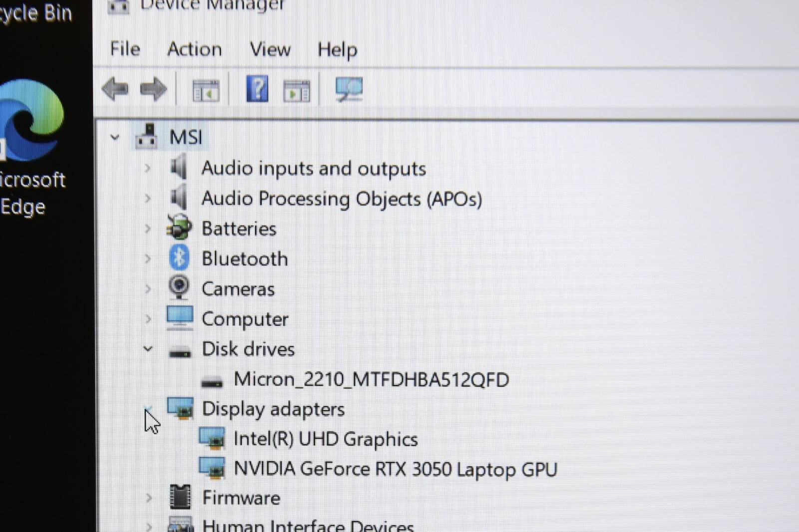Image resolution: width=799 pixels, height=532 pixels.
Task: Click the Bluetooth icon
Action: [179, 258]
